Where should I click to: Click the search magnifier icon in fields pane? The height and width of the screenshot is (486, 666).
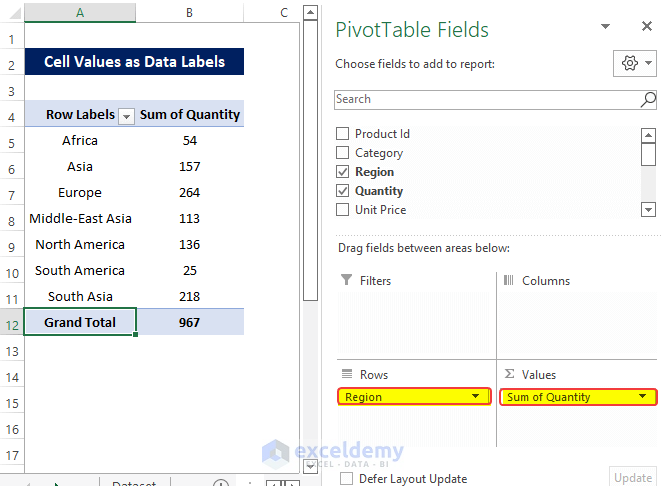[648, 99]
